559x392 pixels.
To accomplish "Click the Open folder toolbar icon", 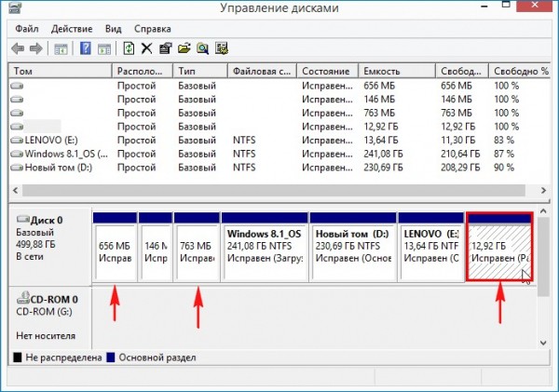I will (x=184, y=48).
